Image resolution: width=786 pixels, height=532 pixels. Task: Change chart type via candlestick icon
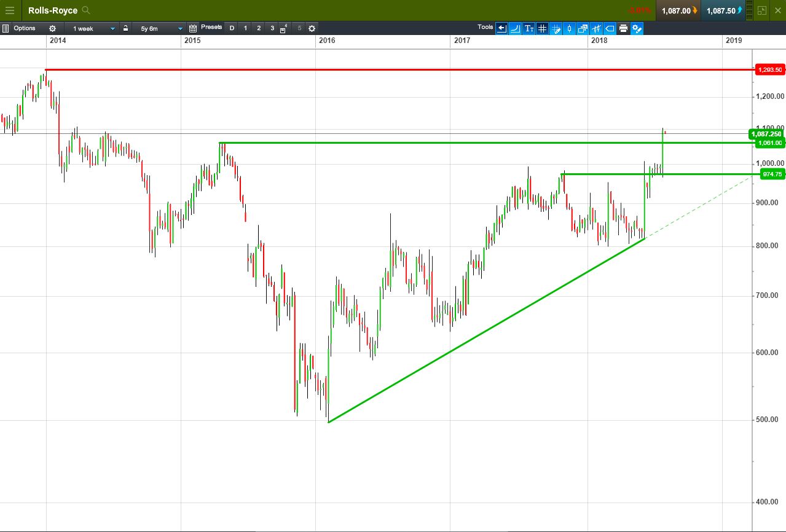tap(569, 28)
